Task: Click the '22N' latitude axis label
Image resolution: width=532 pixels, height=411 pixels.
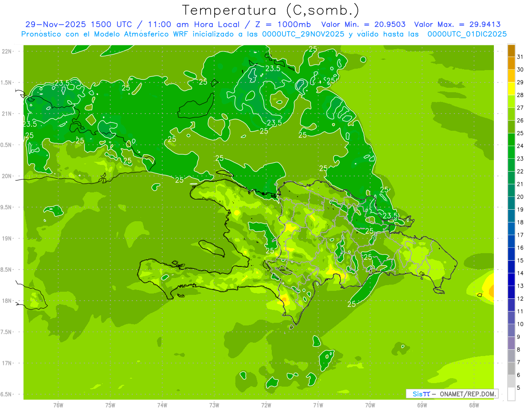Action: click(7, 51)
